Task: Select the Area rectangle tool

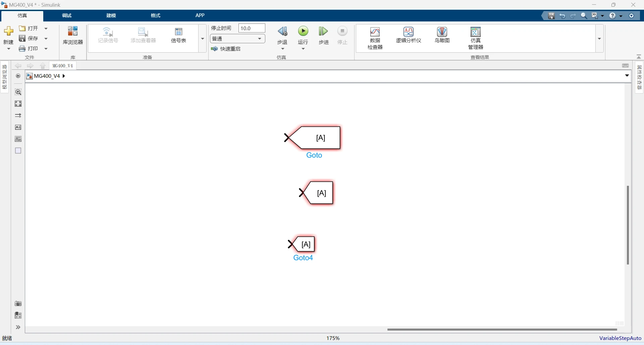Action: pyautogui.click(x=18, y=151)
